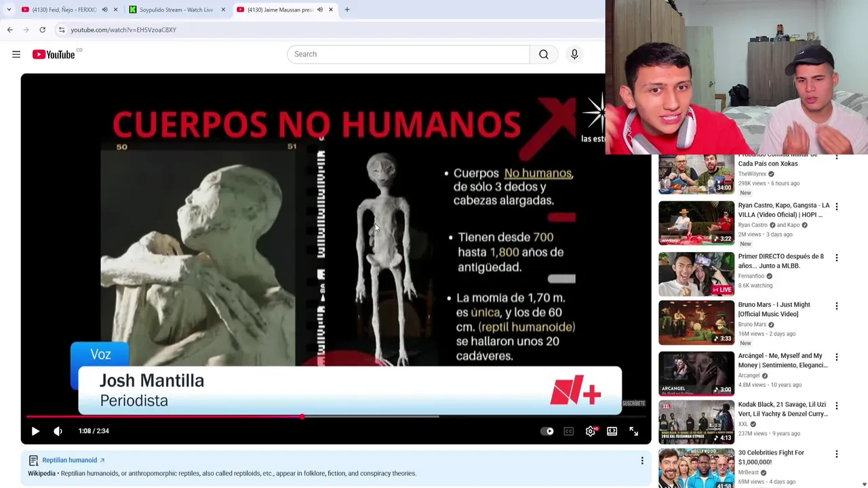This screenshot has width=868, height=488.
Task: Open the Arcángel Me, Myself and My Money thumbnail
Action: click(x=696, y=373)
